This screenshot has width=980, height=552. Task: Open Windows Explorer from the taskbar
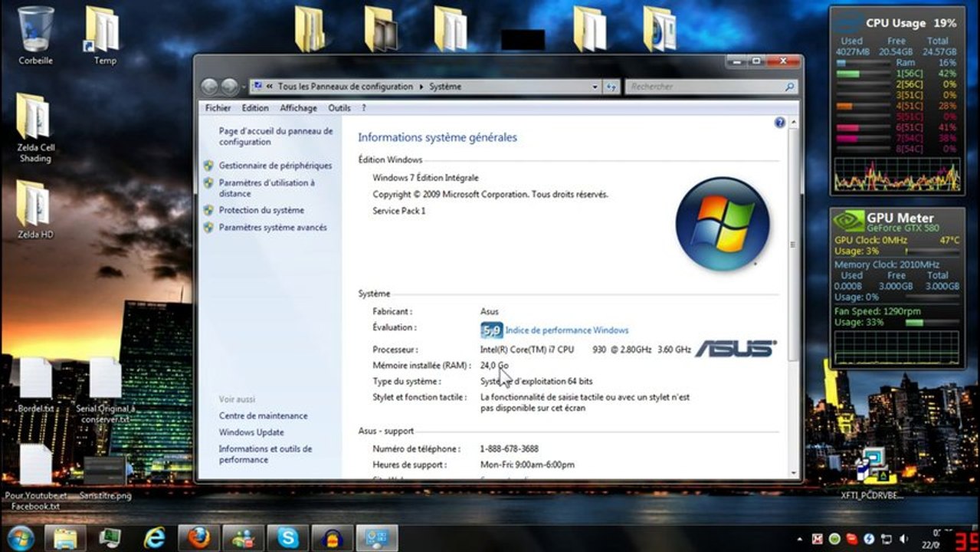click(65, 538)
